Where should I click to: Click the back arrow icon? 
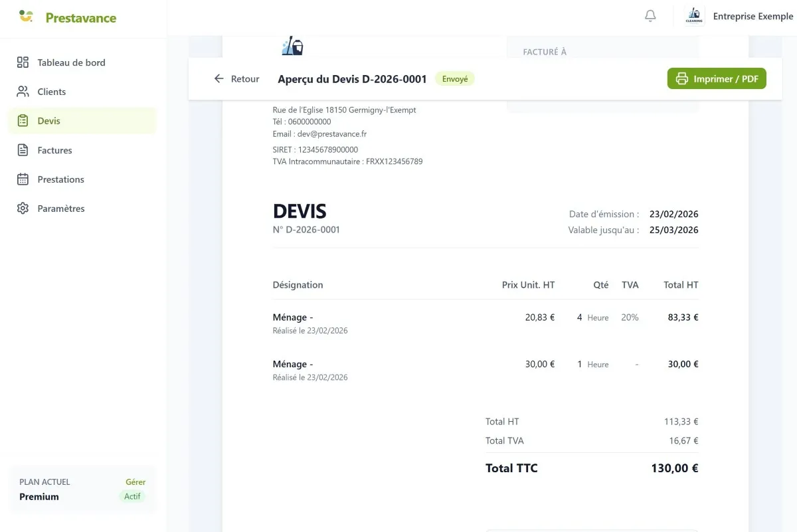(x=219, y=79)
